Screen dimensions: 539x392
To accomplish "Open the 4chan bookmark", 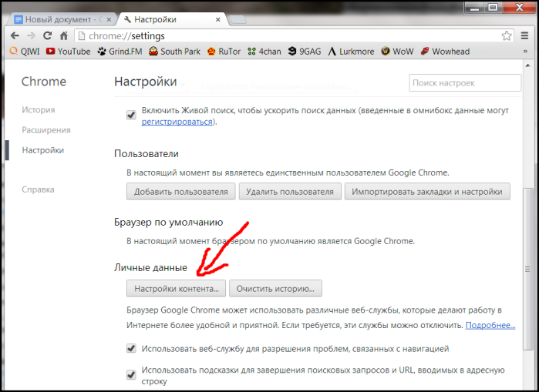I will [264, 52].
